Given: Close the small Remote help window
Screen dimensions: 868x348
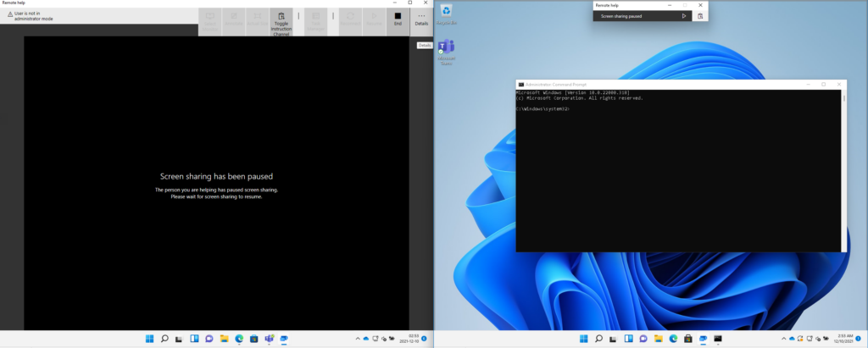Looking at the screenshot, I should [700, 5].
